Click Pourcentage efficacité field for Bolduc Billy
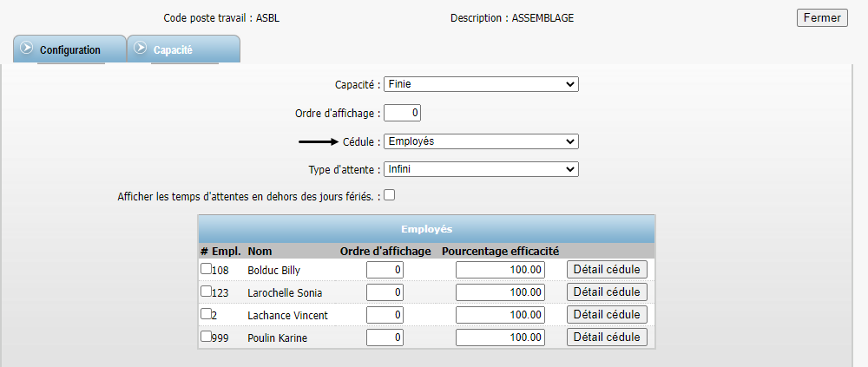This screenshot has width=868, height=367. tap(500, 270)
